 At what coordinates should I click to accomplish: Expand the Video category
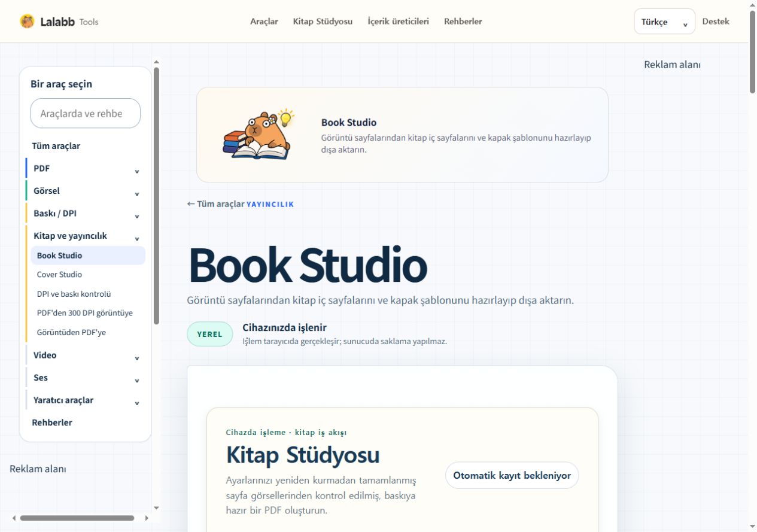86,355
